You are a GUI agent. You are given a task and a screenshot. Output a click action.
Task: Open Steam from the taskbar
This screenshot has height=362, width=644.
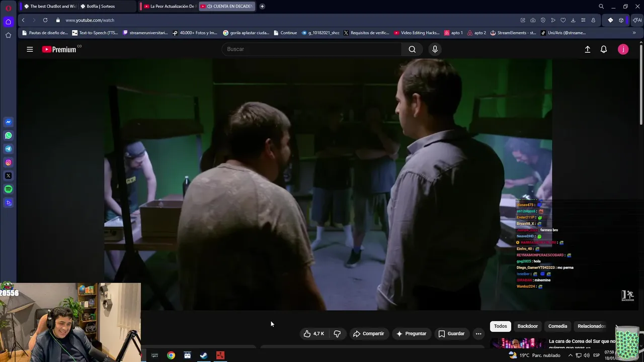[x=204, y=355]
